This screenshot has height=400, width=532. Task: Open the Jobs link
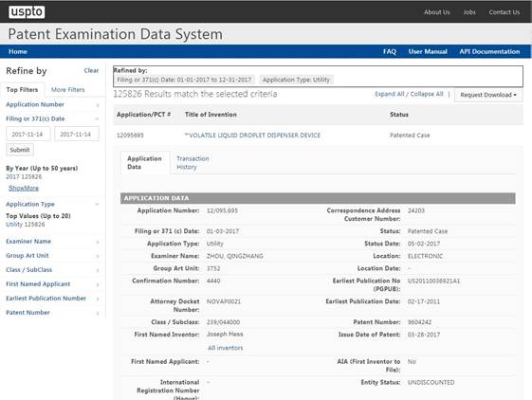(469, 12)
